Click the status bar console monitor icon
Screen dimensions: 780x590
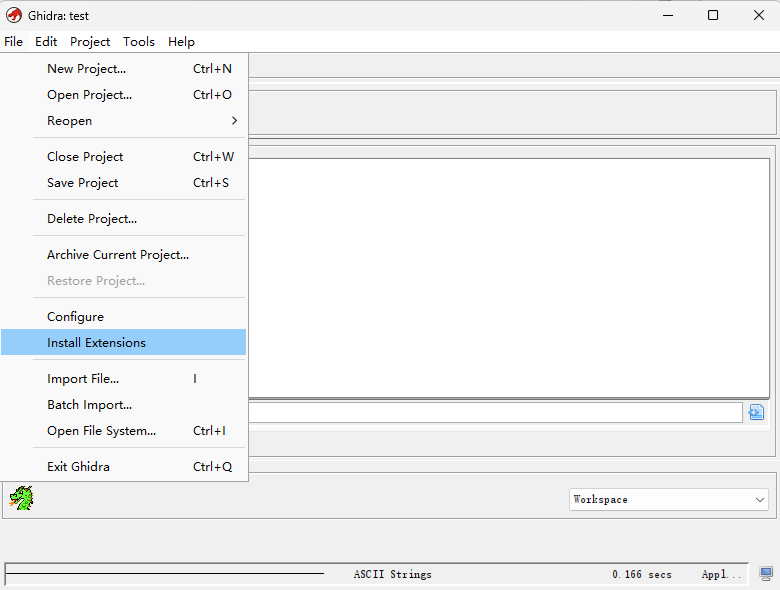coord(766,574)
